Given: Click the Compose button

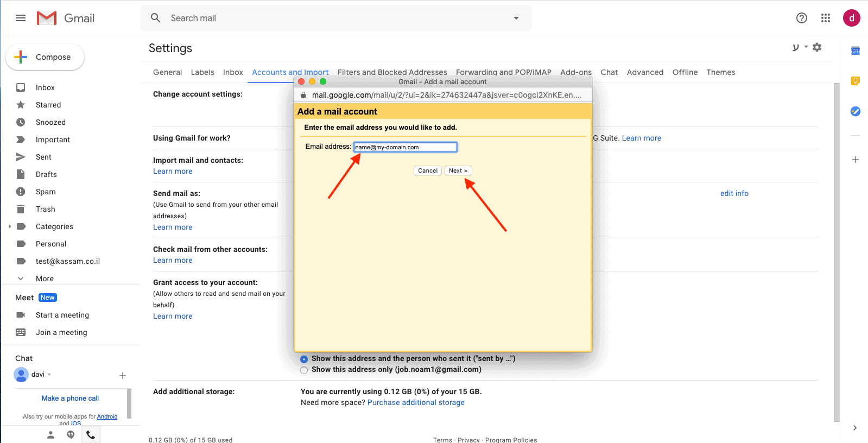Looking at the screenshot, I should click(45, 57).
